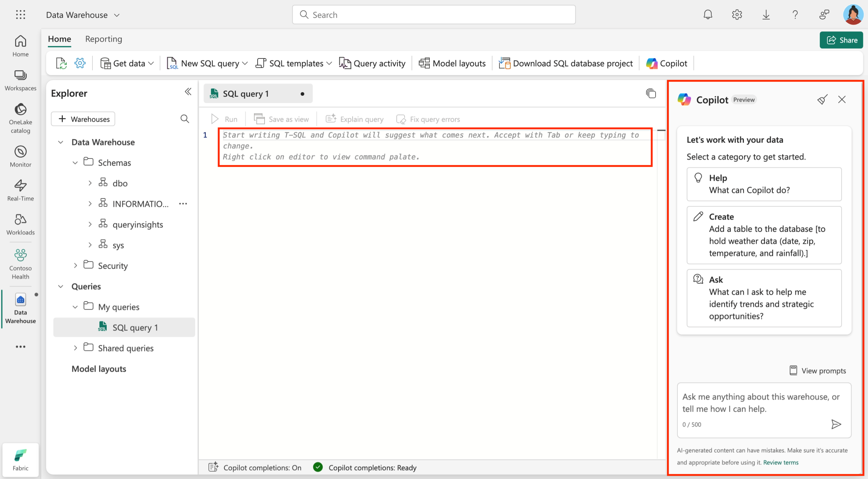This screenshot has width=868, height=479.
Task: Open the Review terms link
Action: 780,462
